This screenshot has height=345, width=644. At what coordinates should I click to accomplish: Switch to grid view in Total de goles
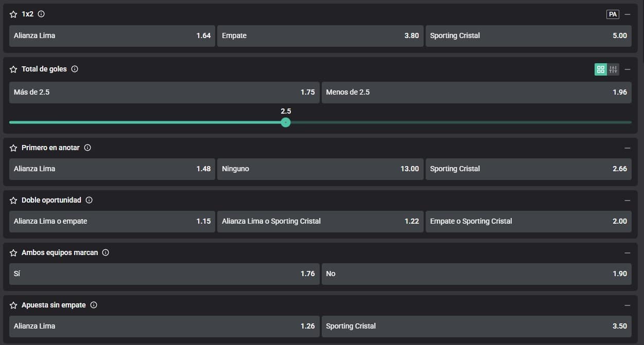coord(600,69)
